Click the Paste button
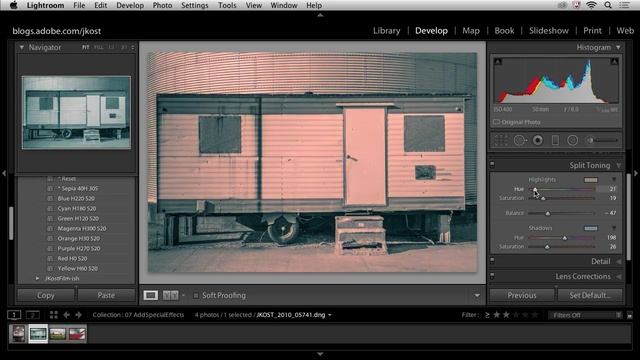The image size is (640, 360). pyautogui.click(x=106, y=295)
